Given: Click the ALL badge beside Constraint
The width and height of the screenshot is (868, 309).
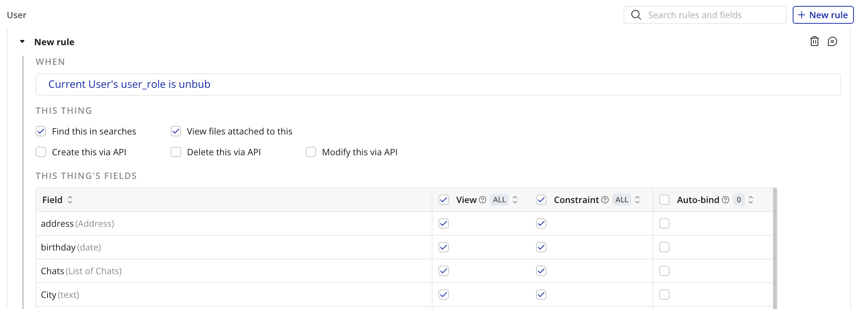Looking at the screenshot, I should [x=622, y=200].
